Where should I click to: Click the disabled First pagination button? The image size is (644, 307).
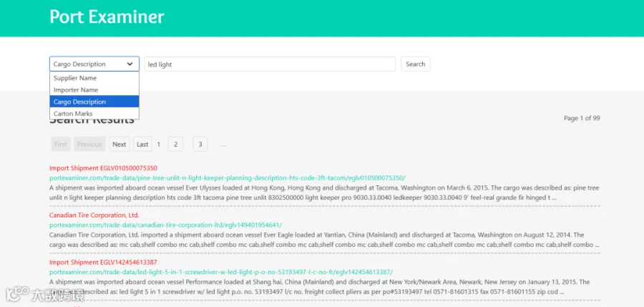coord(61,145)
